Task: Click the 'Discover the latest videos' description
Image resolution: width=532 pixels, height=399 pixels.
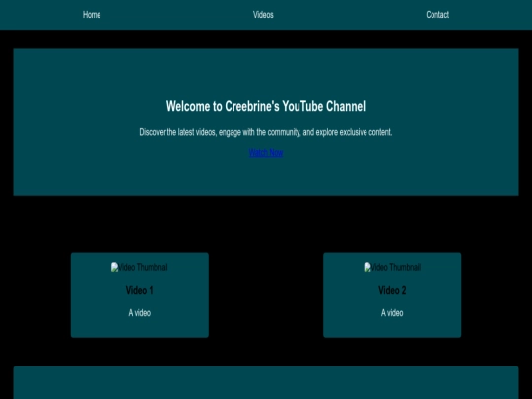Action: click(x=266, y=132)
